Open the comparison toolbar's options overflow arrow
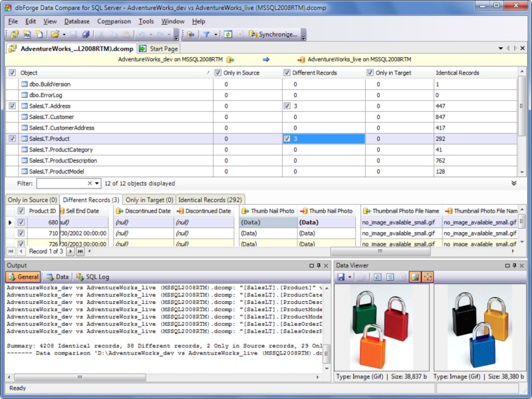Image resolution: width=532 pixels, height=399 pixels. point(304,35)
